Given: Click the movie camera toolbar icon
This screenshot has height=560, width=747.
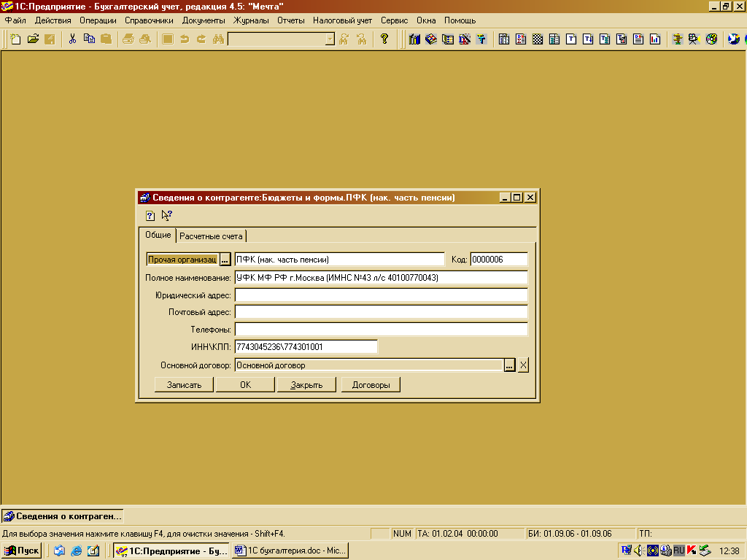Looking at the screenshot, I should tap(694, 39).
